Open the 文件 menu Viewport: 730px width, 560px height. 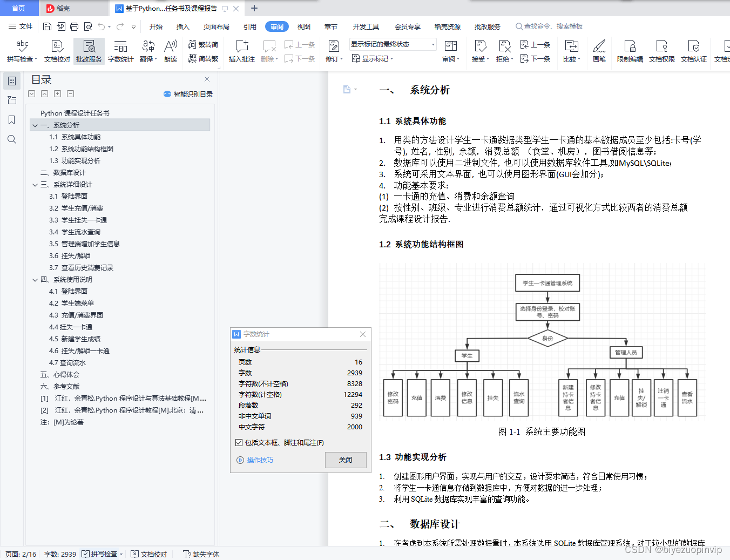(x=21, y=26)
